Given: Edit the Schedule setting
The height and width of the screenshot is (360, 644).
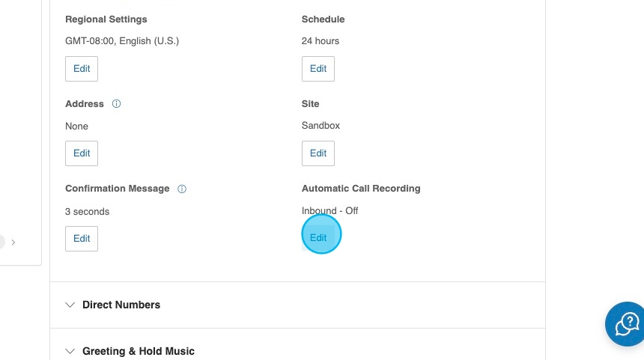Looking at the screenshot, I should [318, 69].
